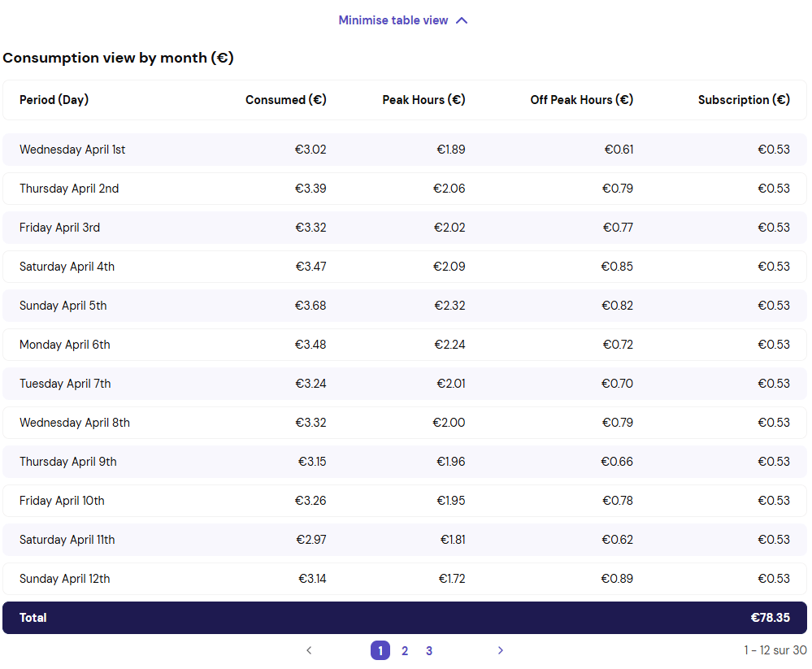
Task: Open page 2 of the table
Action: click(405, 651)
